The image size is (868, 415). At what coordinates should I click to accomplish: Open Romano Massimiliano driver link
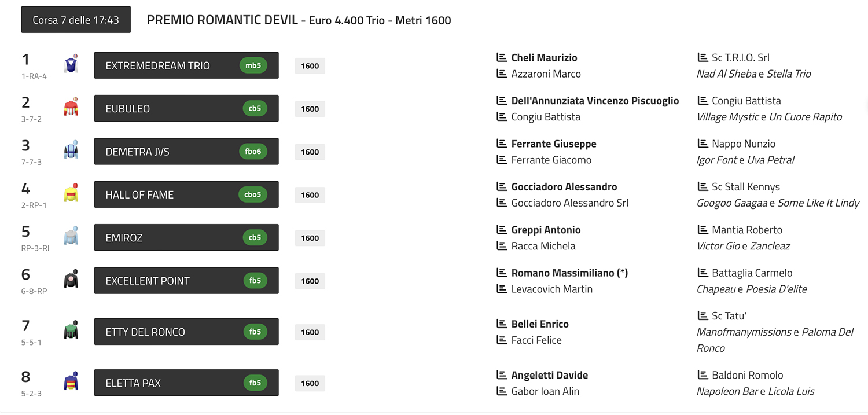[x=569, y=273]
